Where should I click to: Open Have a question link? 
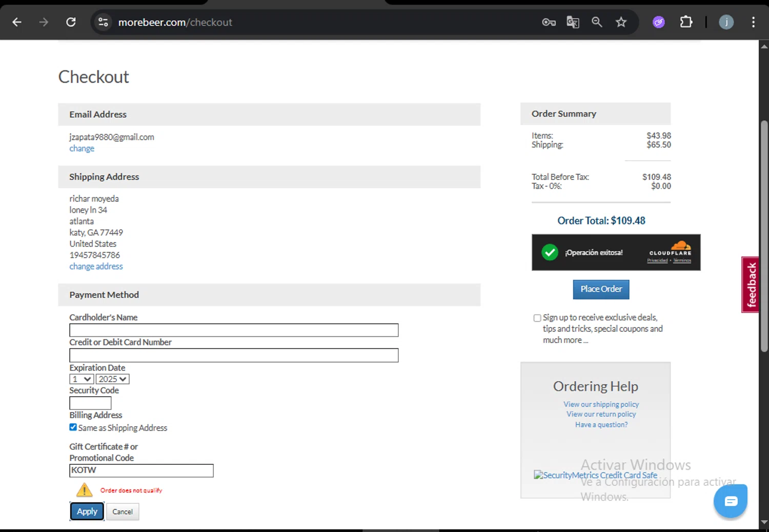pos(601,424)
